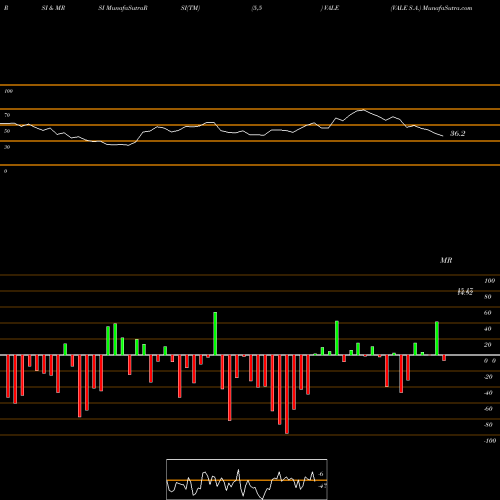Click the MR axis label -100

[x=490, y=441]
